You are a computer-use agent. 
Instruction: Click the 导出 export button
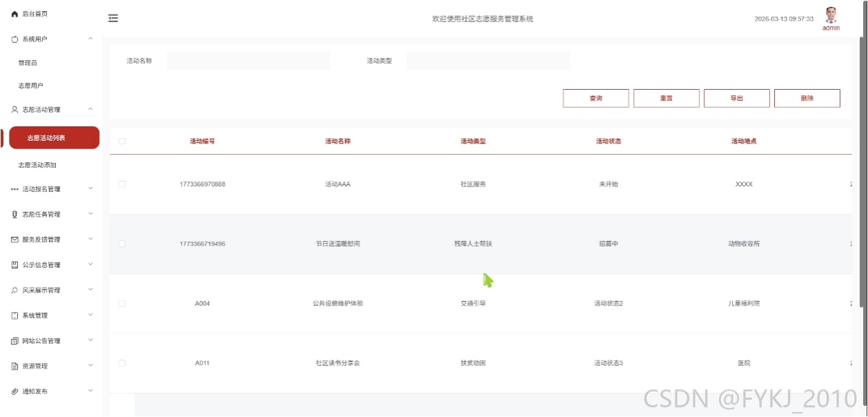point(737,99)
